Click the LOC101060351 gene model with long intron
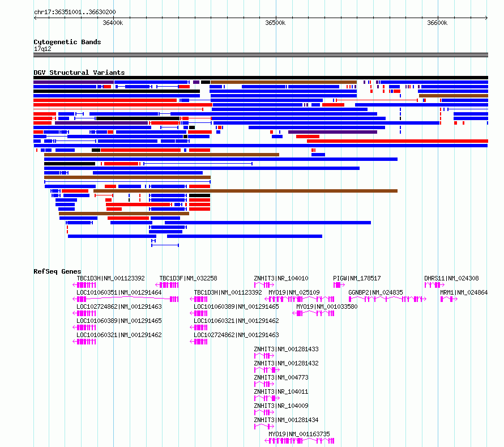The image size is (504, 447). point(126,299)
